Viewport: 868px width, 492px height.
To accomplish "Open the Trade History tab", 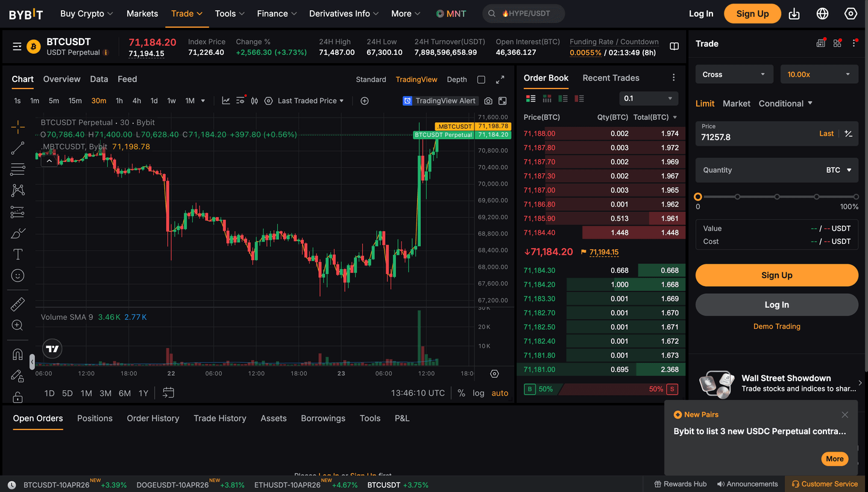I will 219,419.
